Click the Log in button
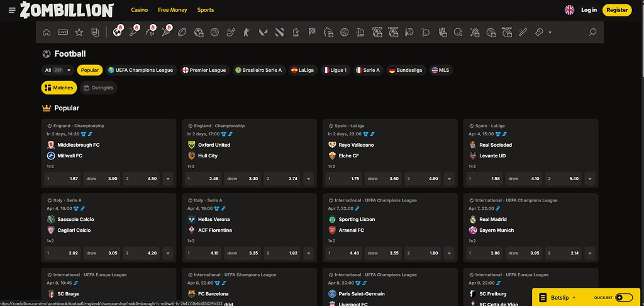 click(x=589, y=10)
